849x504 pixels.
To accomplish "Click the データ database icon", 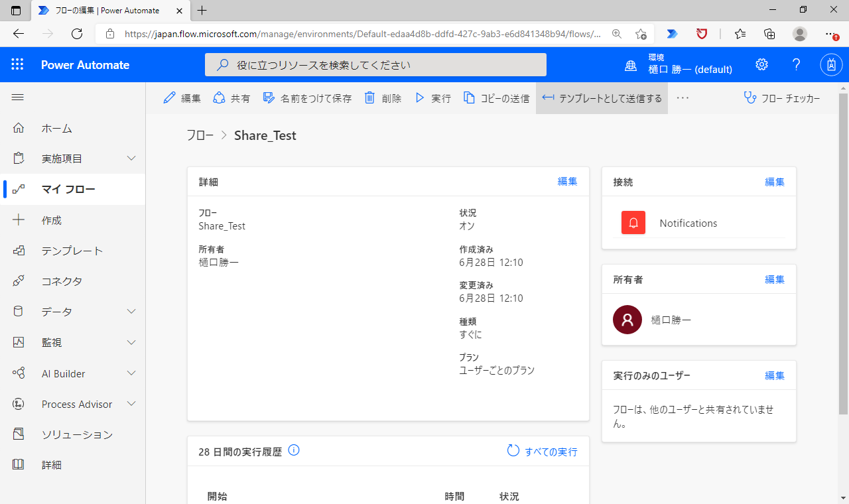I will 19,312.
